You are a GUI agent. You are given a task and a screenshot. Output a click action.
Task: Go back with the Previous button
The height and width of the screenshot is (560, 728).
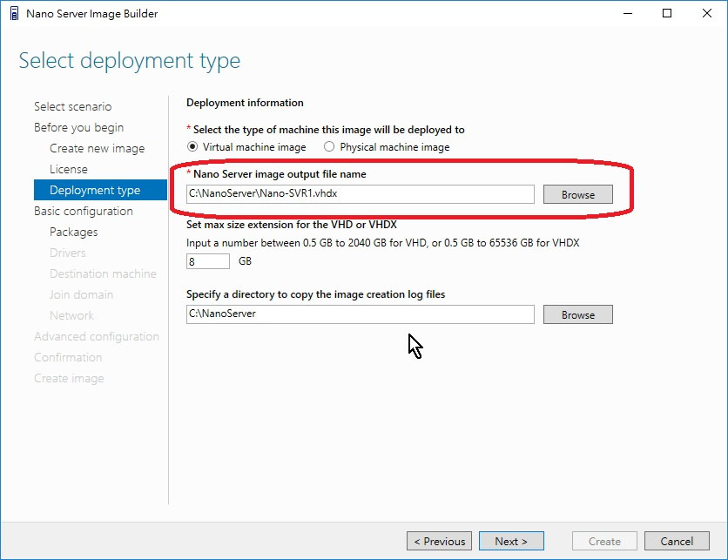point(439,541)
